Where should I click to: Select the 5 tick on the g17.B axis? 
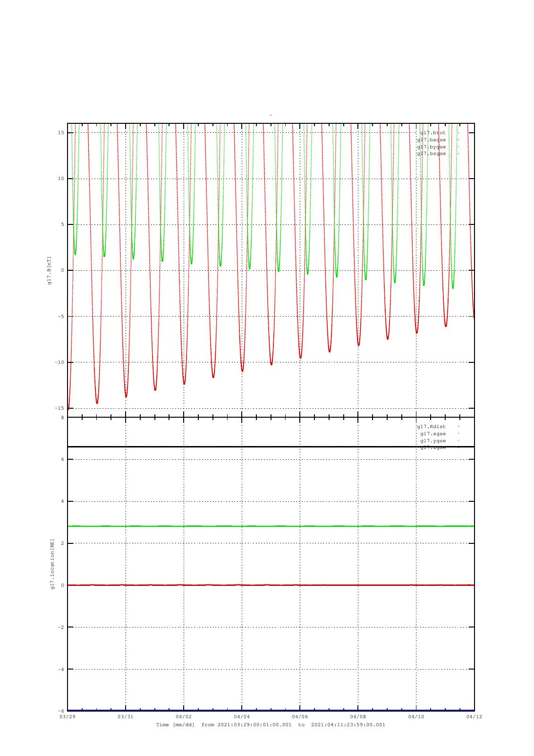[x=62, y=224]
